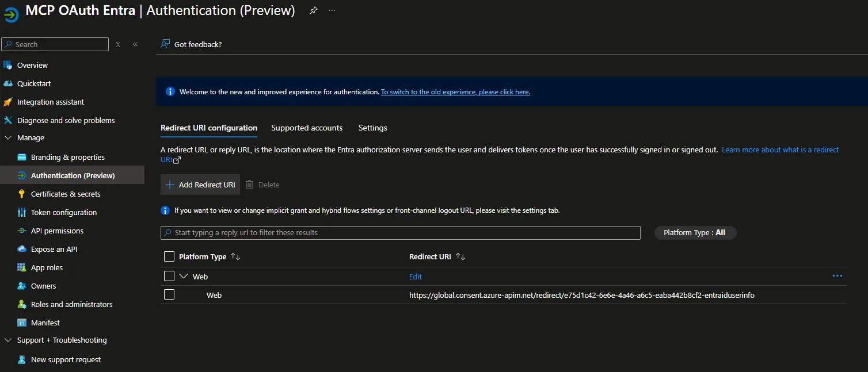
Task: Collapse the Manage section in the sidebar
Action: pos(8,138)
